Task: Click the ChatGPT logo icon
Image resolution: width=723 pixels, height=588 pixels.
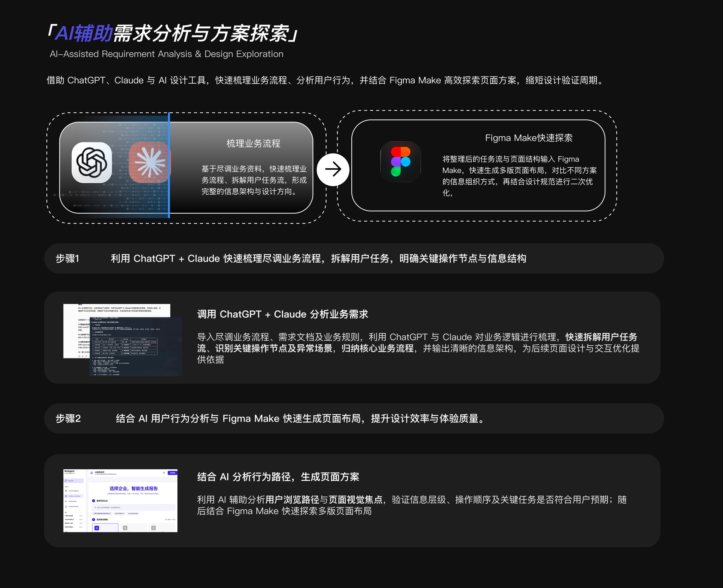Action: (92, 162)
